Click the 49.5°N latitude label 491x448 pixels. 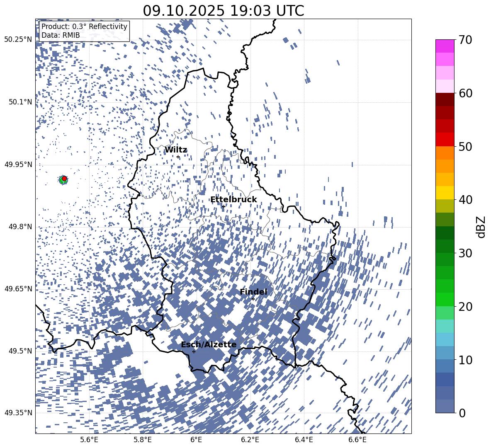(21, 351)
